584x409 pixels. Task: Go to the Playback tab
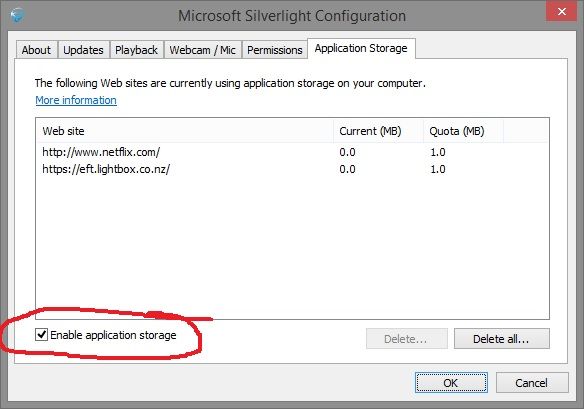click(136, 50)
